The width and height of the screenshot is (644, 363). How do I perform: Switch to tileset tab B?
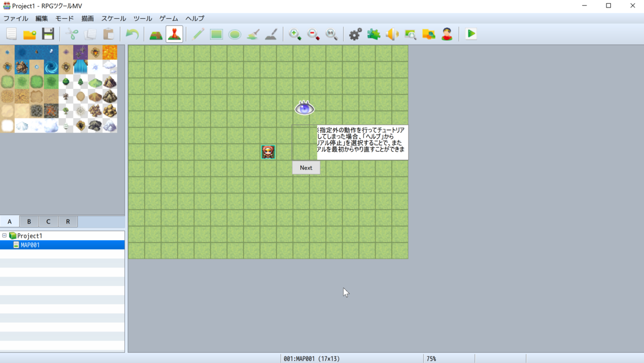[x=29, y=221]
